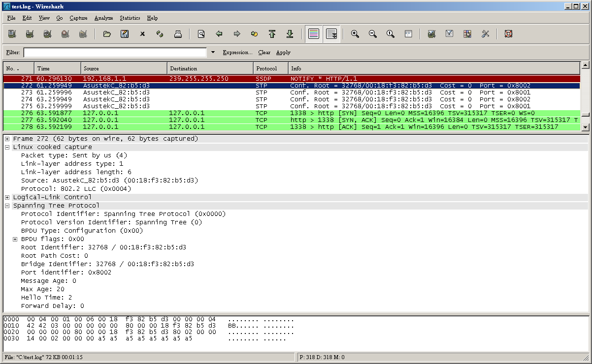Open the Help menu
592x364 pixels.
tap(153, 18)
